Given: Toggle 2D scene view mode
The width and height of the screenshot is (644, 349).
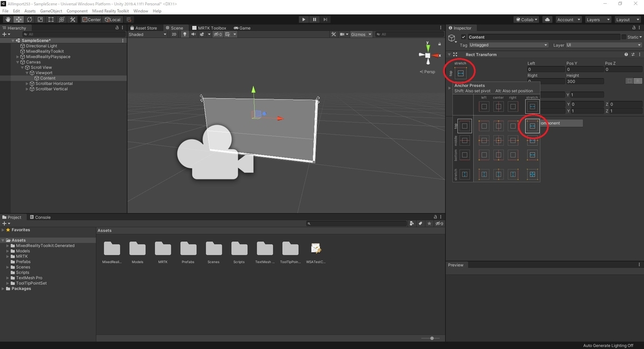Looking at the screenshot, I should click(x=174, y=34).
